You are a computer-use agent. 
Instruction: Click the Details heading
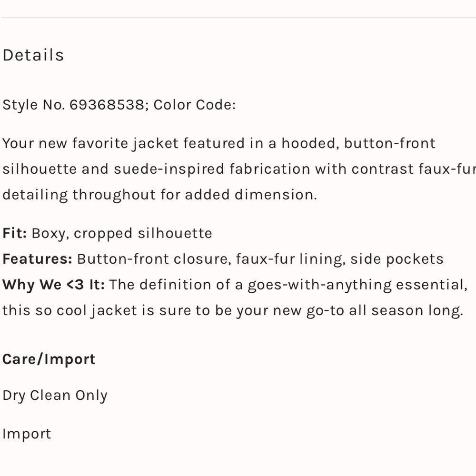(33, 55)
